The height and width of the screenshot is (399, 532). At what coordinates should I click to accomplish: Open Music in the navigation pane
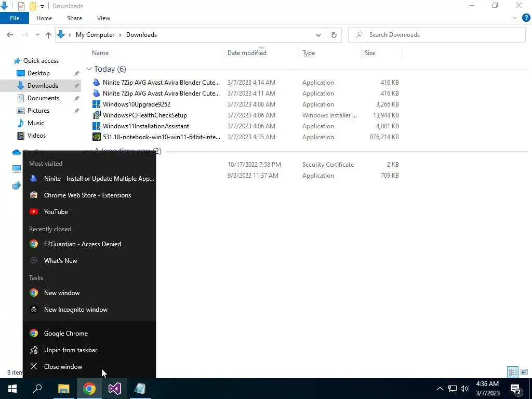pos(36,123)
